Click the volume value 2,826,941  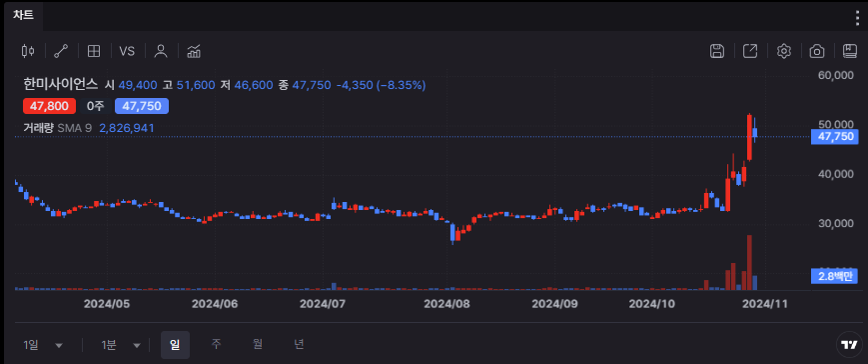click(x=127, y=128)
